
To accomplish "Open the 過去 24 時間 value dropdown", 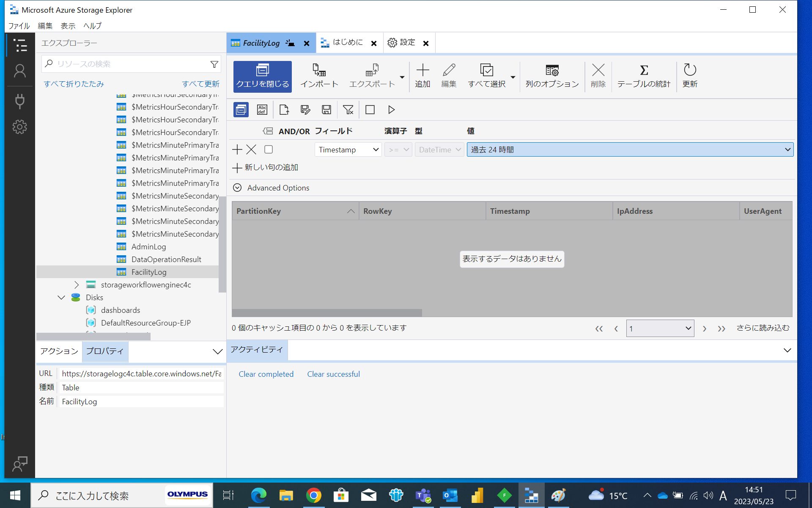I will click(x=787, y=149).
